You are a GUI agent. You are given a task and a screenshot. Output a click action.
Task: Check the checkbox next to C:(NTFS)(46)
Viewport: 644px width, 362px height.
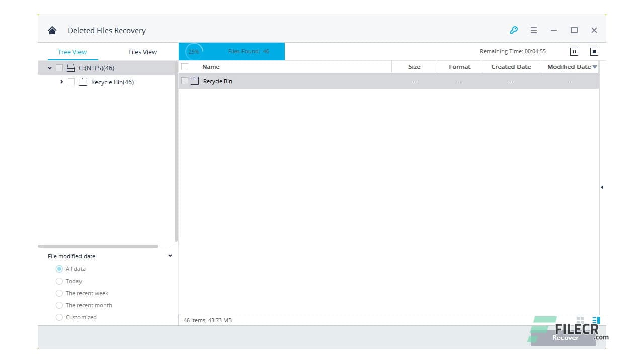click(x=59, y=68)
